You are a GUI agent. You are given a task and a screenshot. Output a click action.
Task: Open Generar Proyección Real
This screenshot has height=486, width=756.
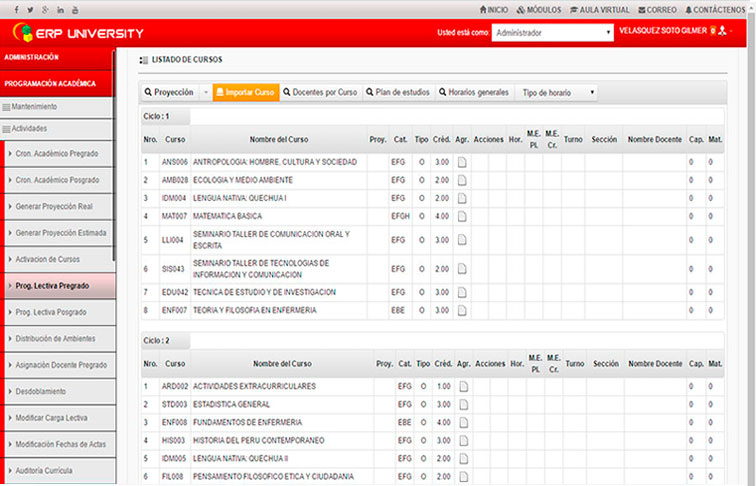pos(60,207)
